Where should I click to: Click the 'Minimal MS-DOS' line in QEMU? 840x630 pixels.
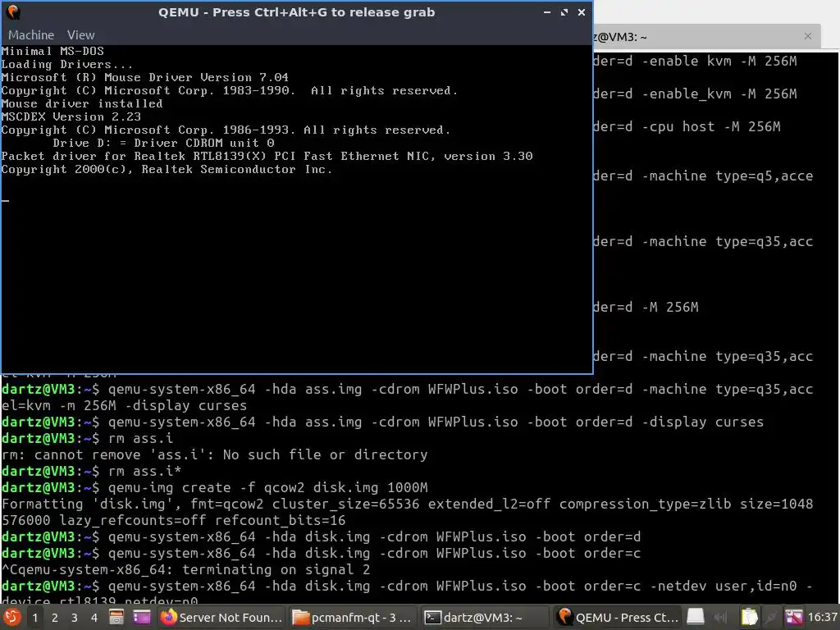[52, 52]
